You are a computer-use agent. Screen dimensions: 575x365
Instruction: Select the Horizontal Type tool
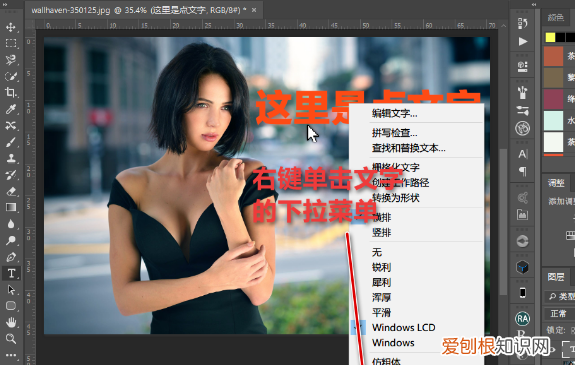11,273
